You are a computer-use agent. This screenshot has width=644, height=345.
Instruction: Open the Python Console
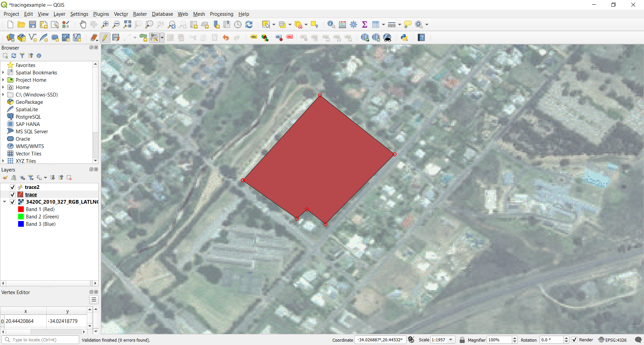(405, 38)
